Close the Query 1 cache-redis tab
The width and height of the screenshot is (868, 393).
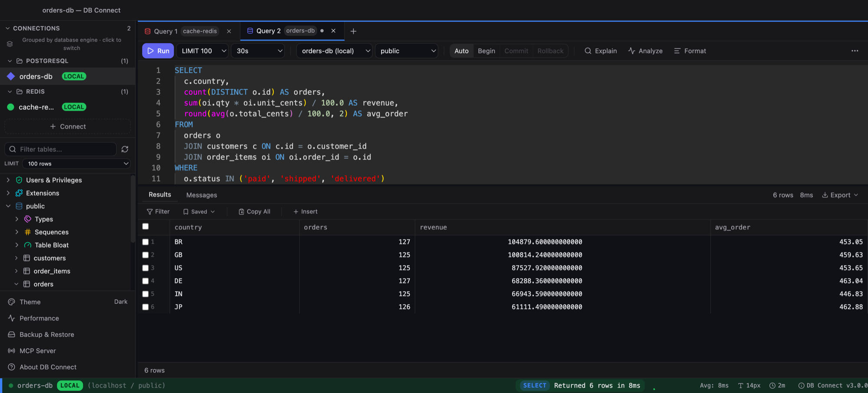(x=229, y=31)
